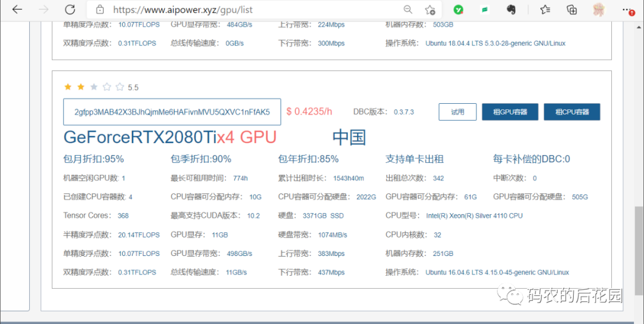Click 包年折扣:85% text
Screen dimensions: 644x324
[308, 159]
